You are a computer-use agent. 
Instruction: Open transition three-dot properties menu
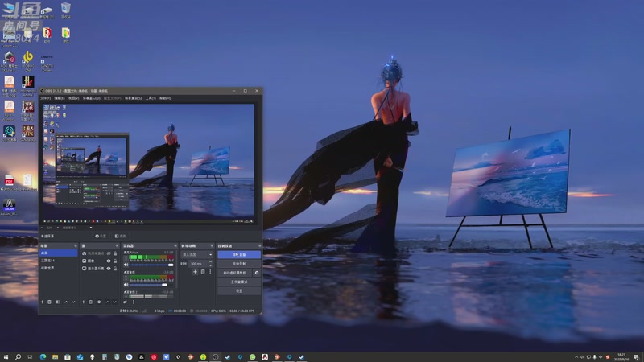[x=210, y=272]
